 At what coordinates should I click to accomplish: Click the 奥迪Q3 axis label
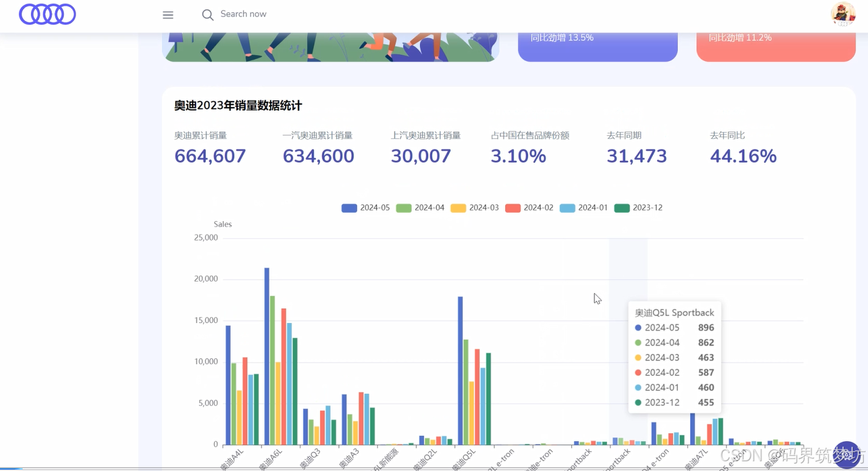[310, 459]
